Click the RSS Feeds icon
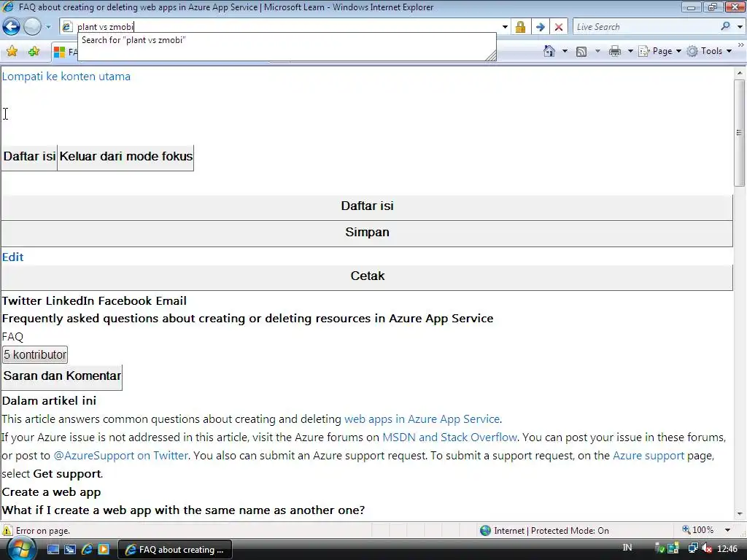This screenshot has height=560, width=747. click(x=581, y=52)
